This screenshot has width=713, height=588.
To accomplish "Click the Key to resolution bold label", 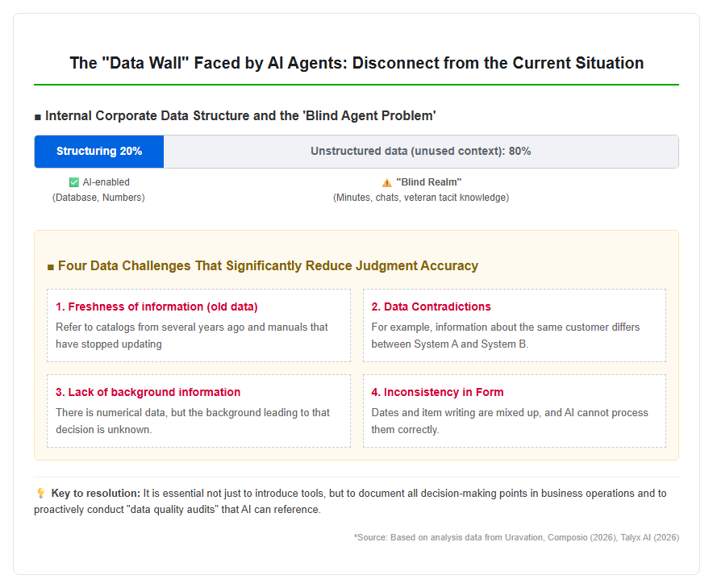I will [x=95, y=494].
